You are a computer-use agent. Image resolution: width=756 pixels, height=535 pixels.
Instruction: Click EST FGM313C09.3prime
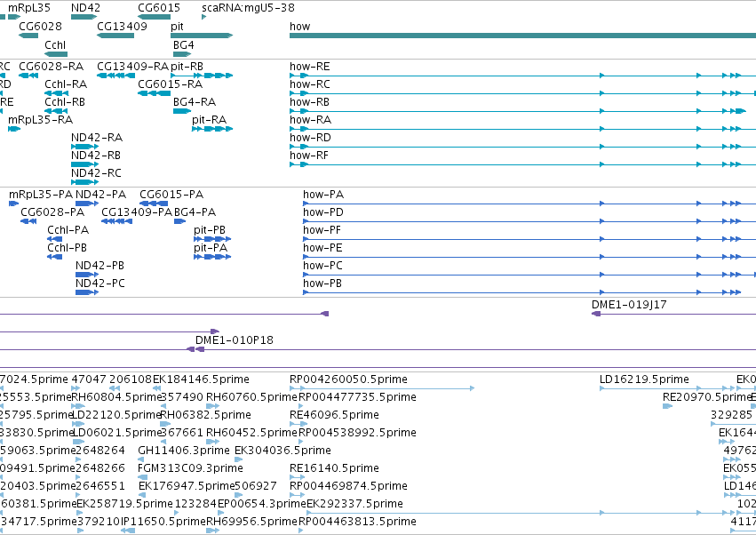coord(191,468)
